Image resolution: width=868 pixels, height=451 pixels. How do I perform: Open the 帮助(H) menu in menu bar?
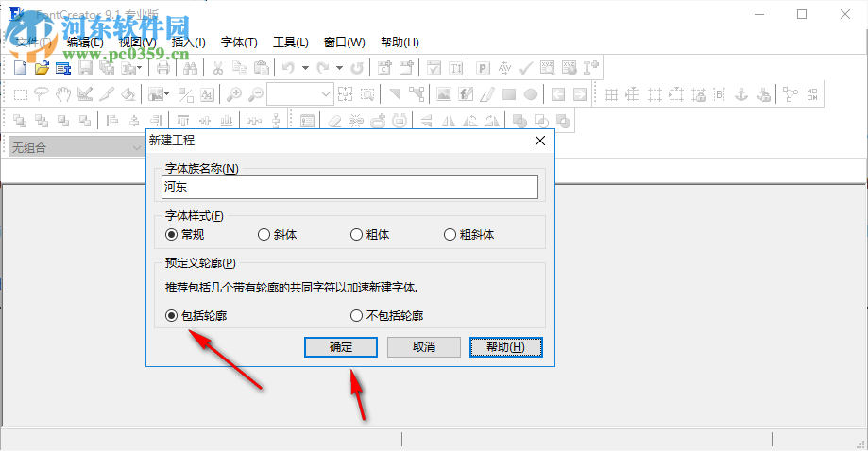[400, 42]
